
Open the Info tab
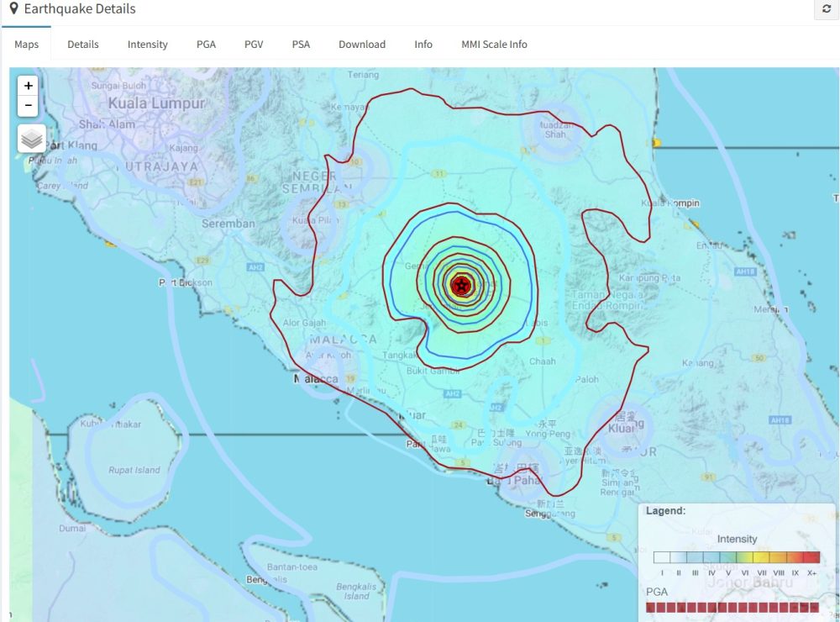[423, 45]
